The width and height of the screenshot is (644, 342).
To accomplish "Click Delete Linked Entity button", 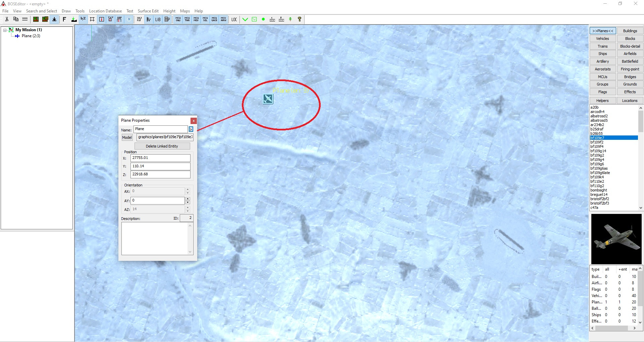I will point(162,146).
